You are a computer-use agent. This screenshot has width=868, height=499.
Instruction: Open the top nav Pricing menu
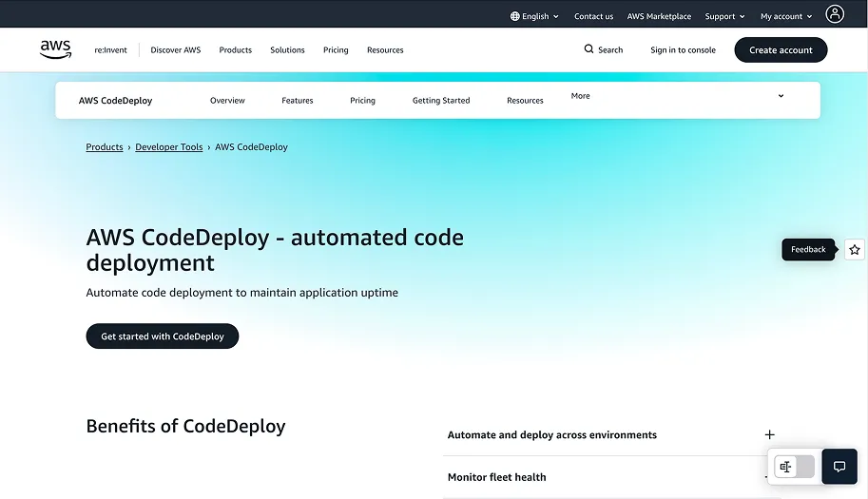tap(336, 49)
